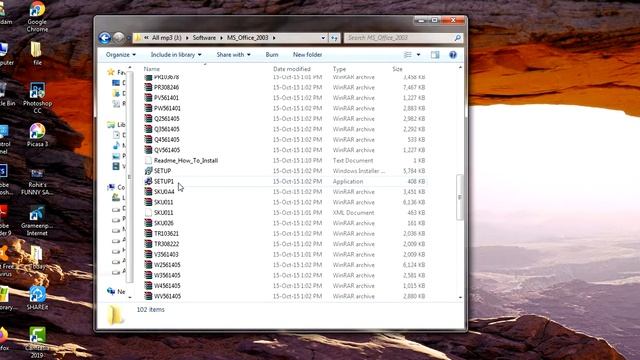640x360 pixels.
Task: Launch Picasa 3 desktop icon
Action: click(x=37, y=135)
